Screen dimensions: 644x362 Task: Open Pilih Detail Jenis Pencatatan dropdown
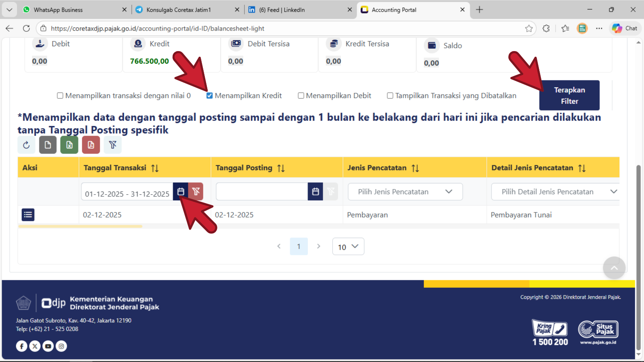[x=555, y=192]
